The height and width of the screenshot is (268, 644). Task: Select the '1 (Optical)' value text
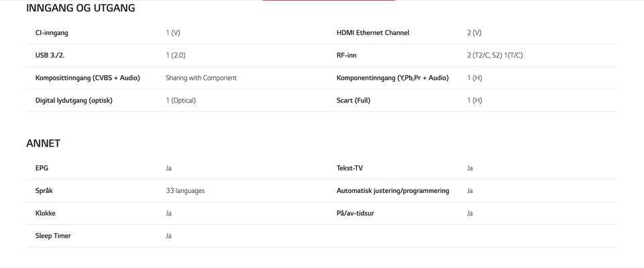[181, 100]
